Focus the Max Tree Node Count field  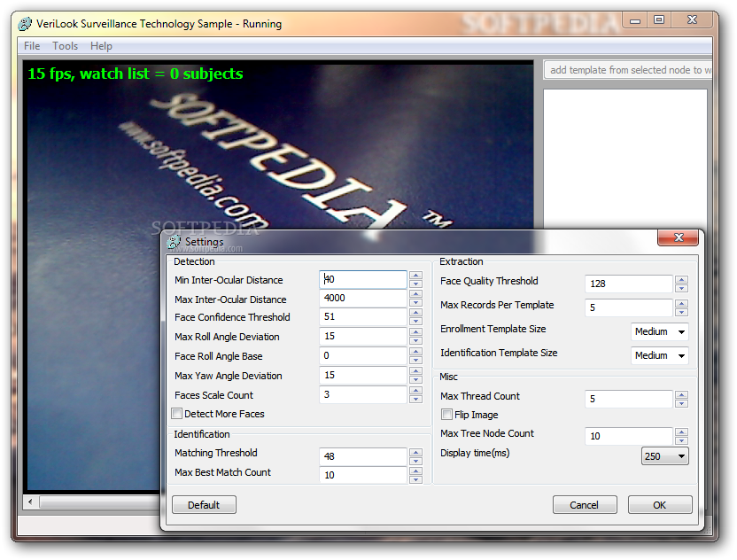[629, 436]
